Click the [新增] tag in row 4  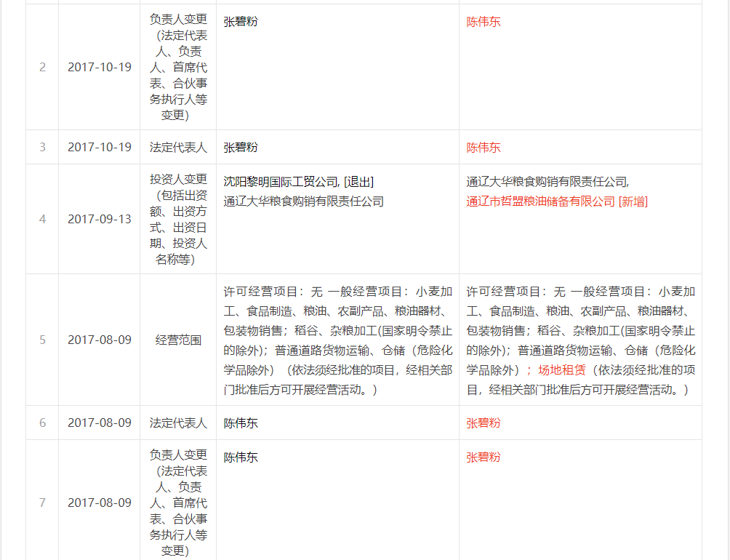click(x=633, y=201)
